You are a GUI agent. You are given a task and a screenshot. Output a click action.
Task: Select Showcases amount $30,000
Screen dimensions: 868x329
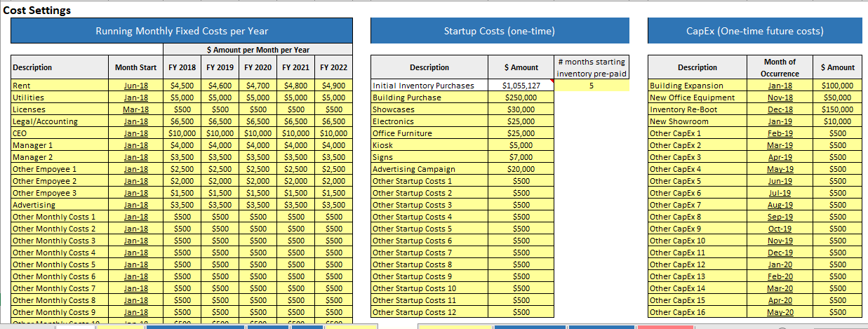pos(521,109)
